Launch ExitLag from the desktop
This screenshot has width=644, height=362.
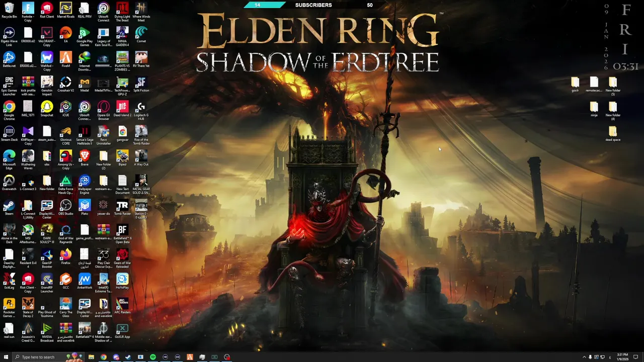[x=9, y=282]
